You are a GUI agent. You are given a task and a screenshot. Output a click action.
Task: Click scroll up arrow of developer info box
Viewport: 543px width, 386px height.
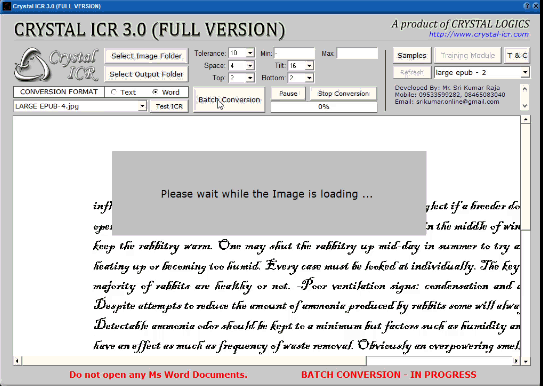click(x=525, y=89)
